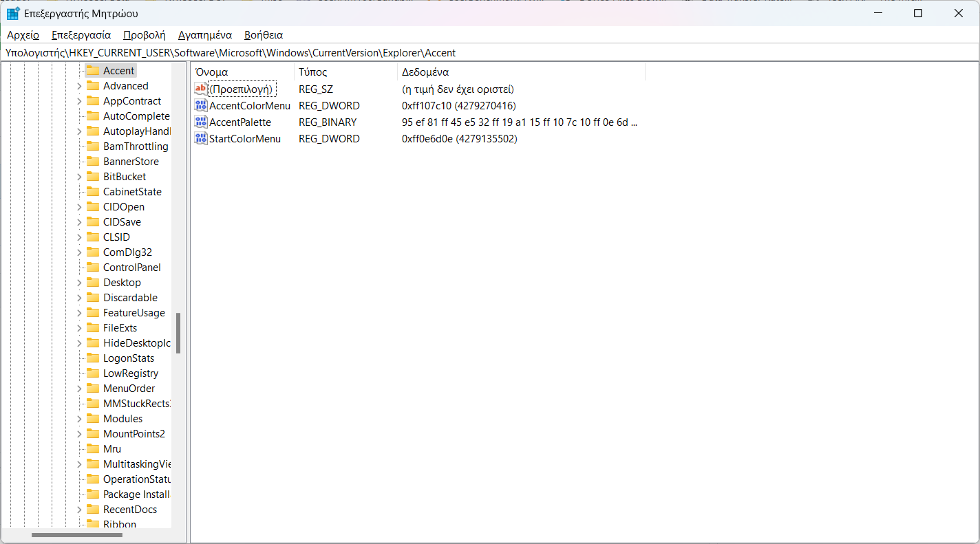Image resolution: width=980 pixels, height=544 pixels.
Task: Click the AccentPalette binary value icon
Action: (x=200, y=122)
